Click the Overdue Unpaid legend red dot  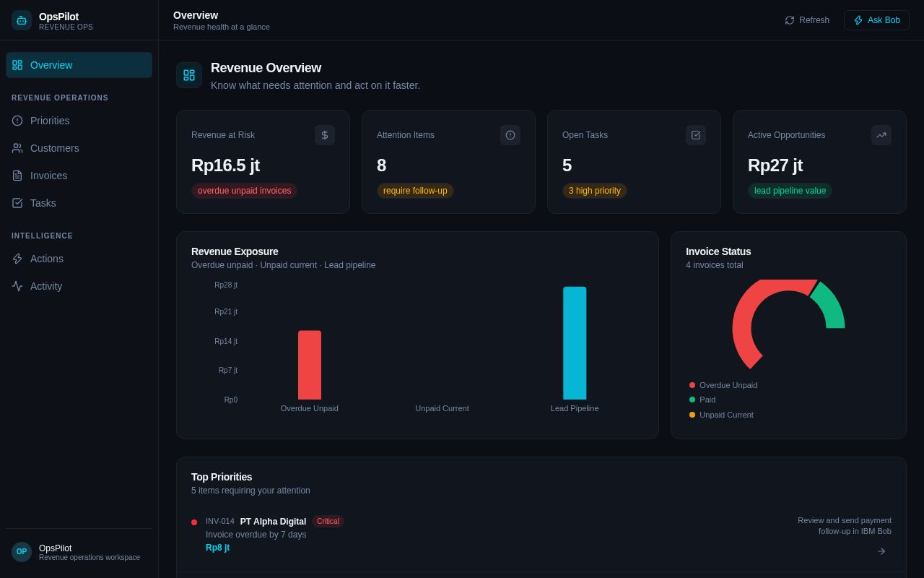[x=692, y=385]
